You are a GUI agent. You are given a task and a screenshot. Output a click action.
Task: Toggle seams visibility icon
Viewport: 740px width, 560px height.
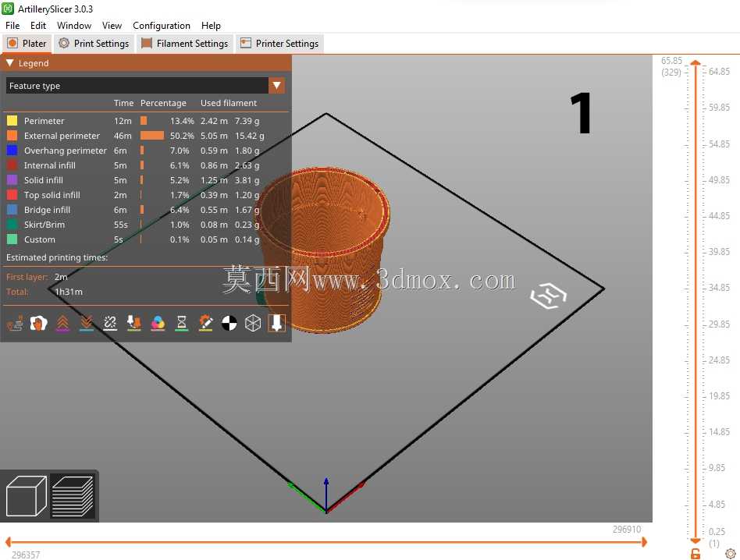[110, 323]
